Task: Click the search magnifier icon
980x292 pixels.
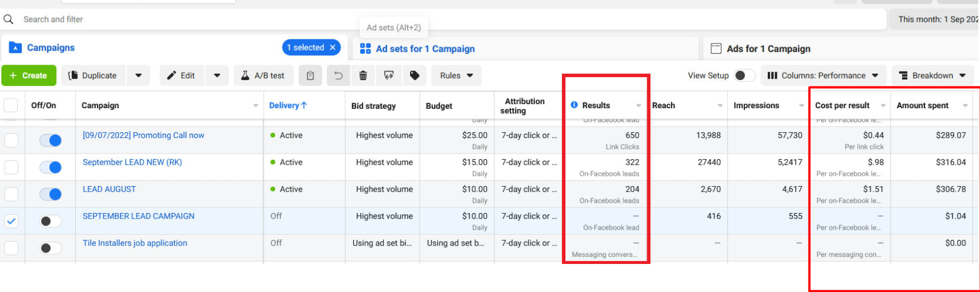Action: 9,19
